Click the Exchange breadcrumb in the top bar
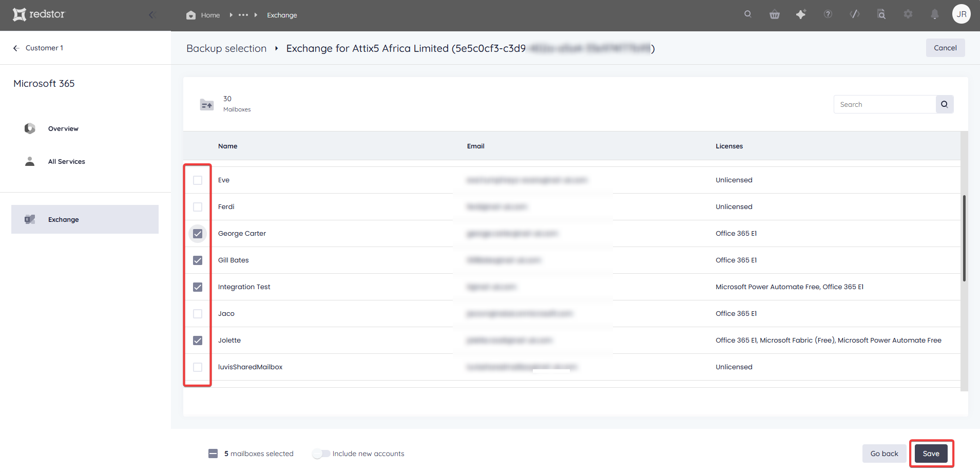Screen dimensions: 980x472 point(282,15)
